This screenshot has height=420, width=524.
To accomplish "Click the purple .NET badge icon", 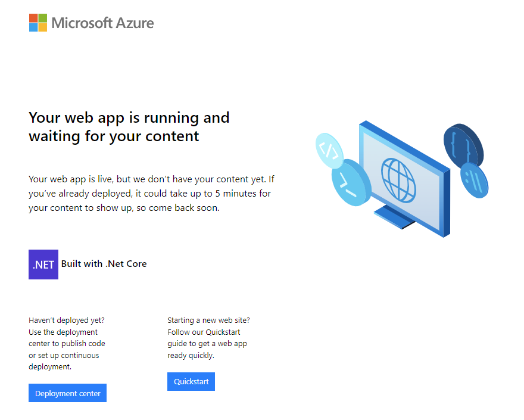I will pyautogui.click(x=43, y=265).
